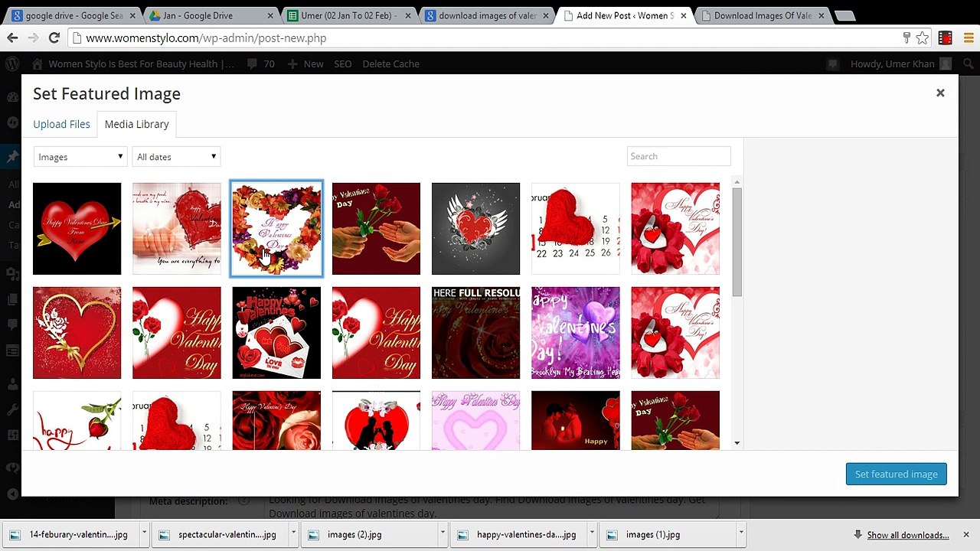Click the media Search field
Screen dimensions: 980x551
point(678,156)
